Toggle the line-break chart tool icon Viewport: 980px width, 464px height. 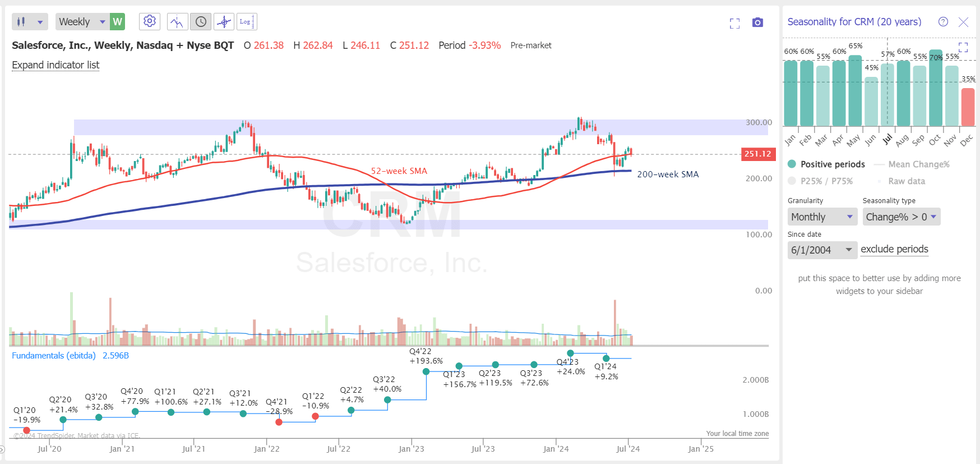177,22
